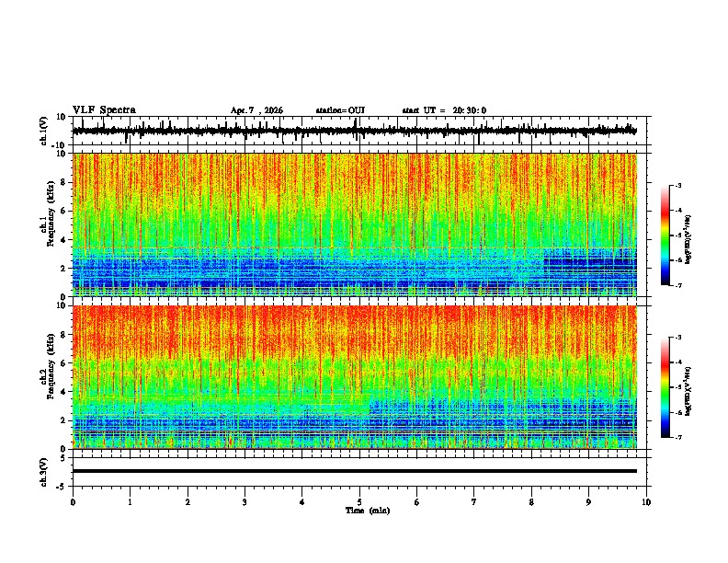Select ch.2 color bar "log(PSD)" unit label
728x563 pixels.
point(688,391)
